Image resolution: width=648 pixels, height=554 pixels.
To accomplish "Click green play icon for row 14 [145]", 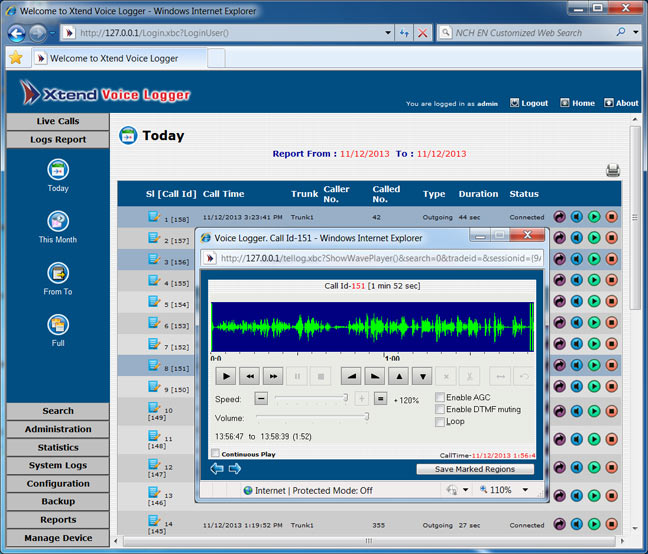I will (594, 524).
